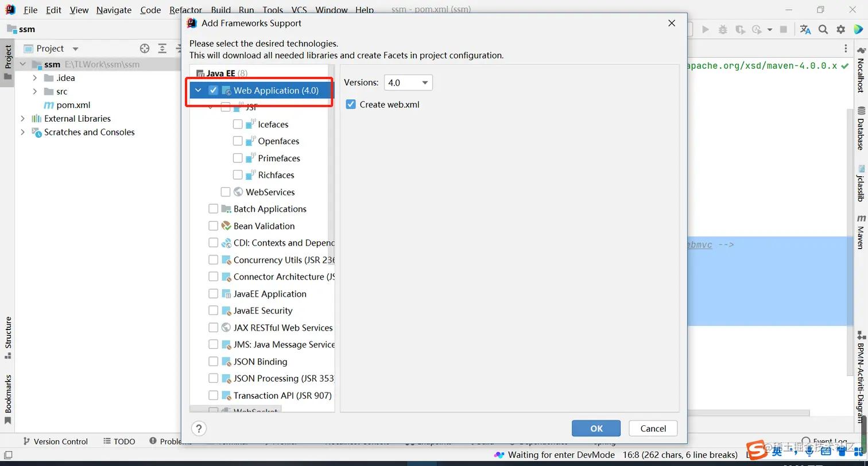Uncheck the Web Application (4.0) checkbox
Image resolution: width=868 pixels, height=466 pixels.
coord(214,90)
